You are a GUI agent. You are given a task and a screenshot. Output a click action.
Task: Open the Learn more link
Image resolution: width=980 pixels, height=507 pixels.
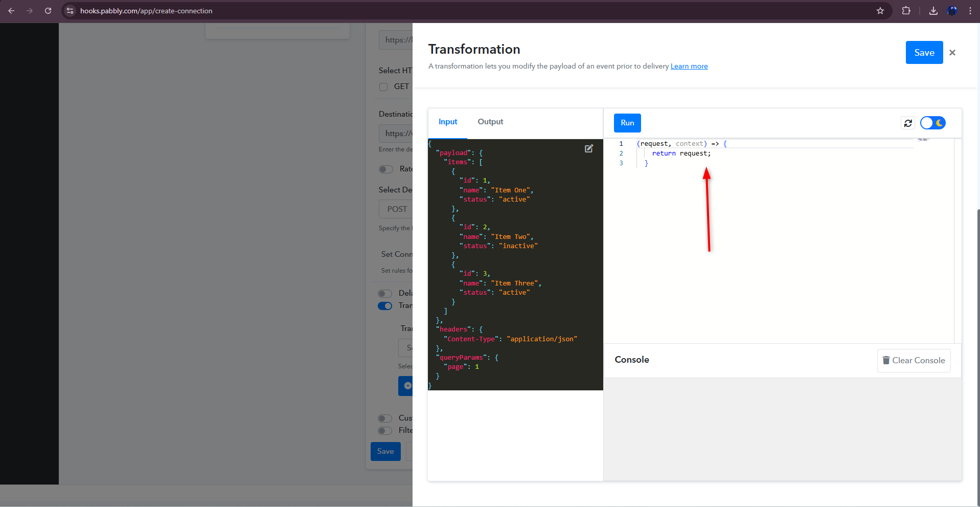[x=689, y=66]
